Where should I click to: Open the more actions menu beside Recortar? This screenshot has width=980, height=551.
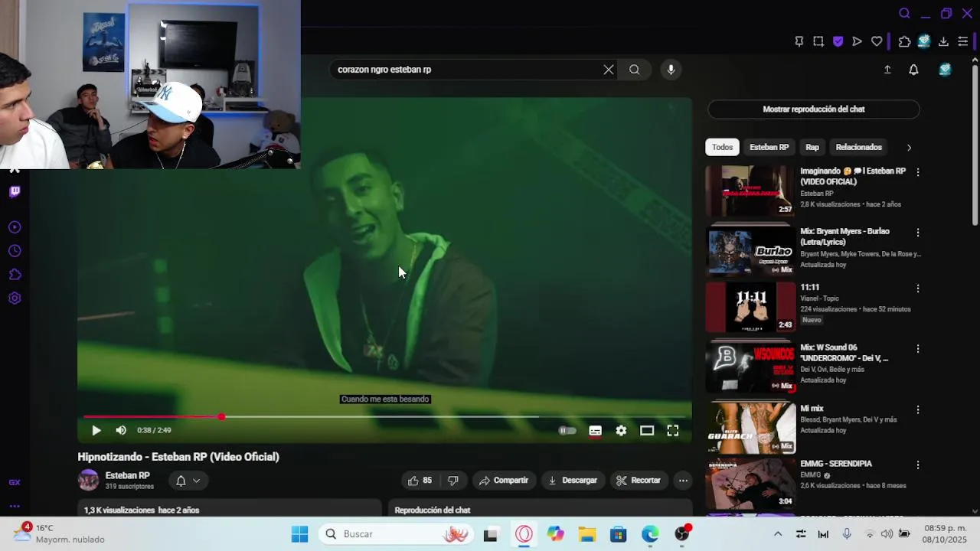683,481
